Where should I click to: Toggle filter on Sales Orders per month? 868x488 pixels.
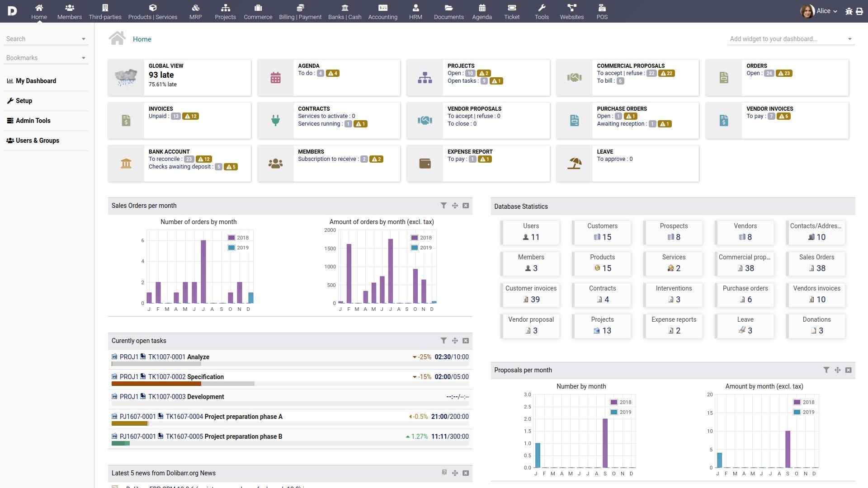click(x=443, y=205)
